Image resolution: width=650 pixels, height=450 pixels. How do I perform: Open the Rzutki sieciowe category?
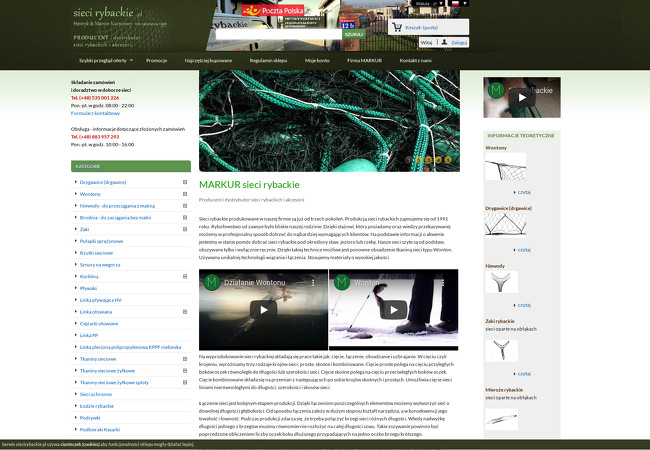click(96, 253)
